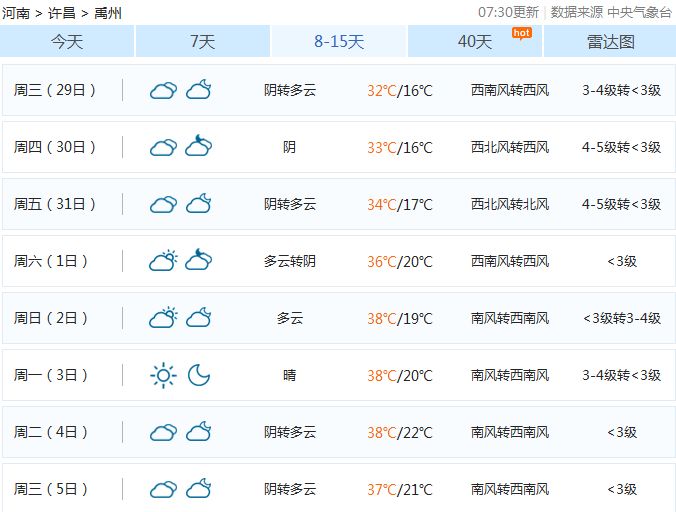Click the 中央气象台 data source text
This screenshot has height=512, width=676.
point(638,13)
